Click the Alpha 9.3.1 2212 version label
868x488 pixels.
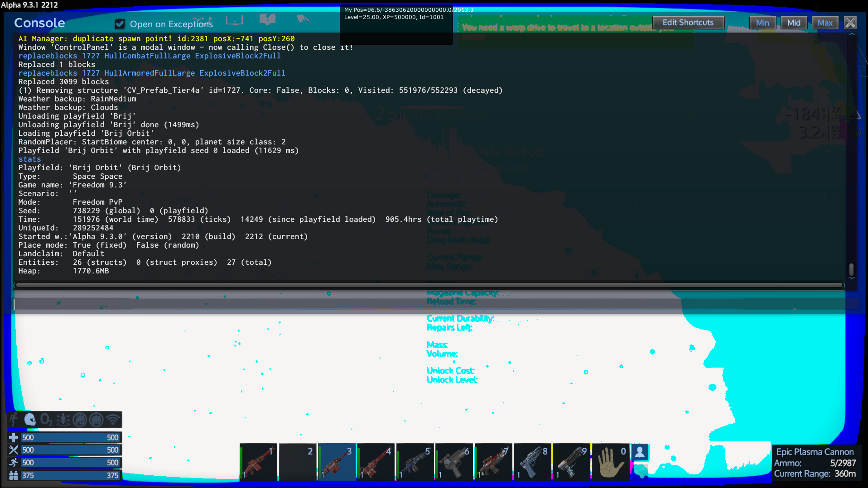(29, 5)
